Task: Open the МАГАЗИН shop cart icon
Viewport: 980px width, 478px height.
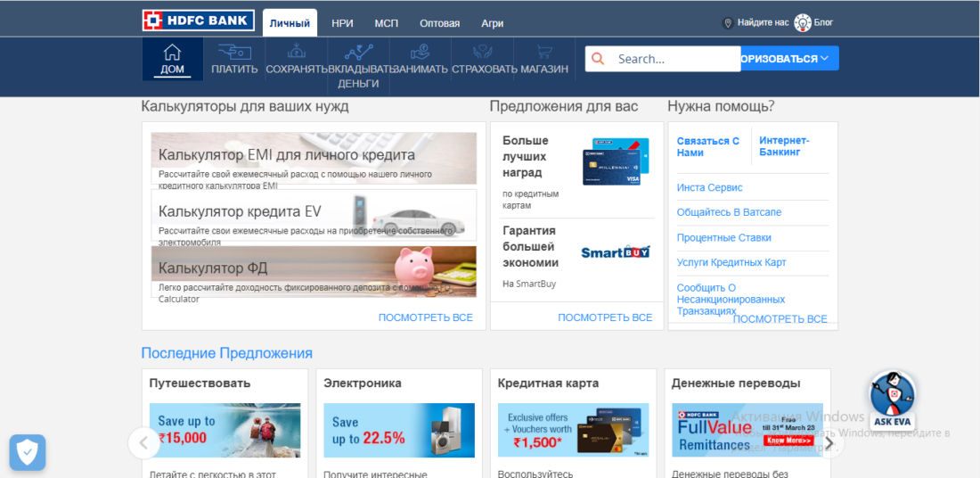Action: pos(544,52)
